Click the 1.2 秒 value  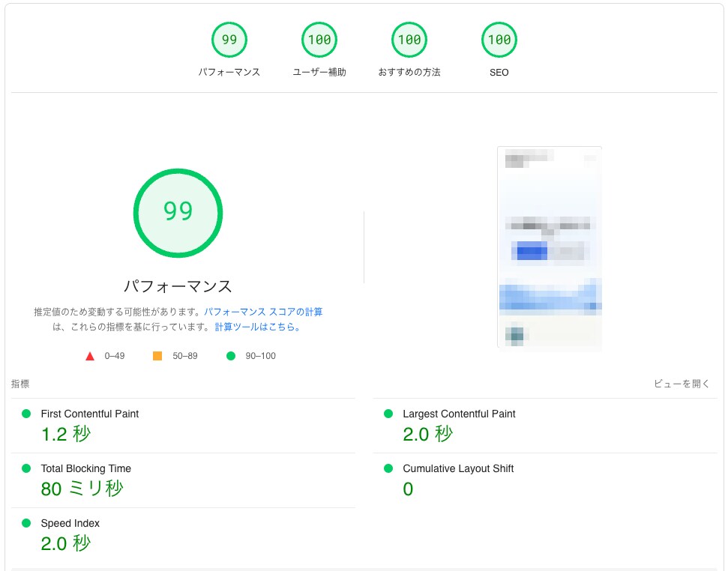pyautogui.click(x=65, y=434)
